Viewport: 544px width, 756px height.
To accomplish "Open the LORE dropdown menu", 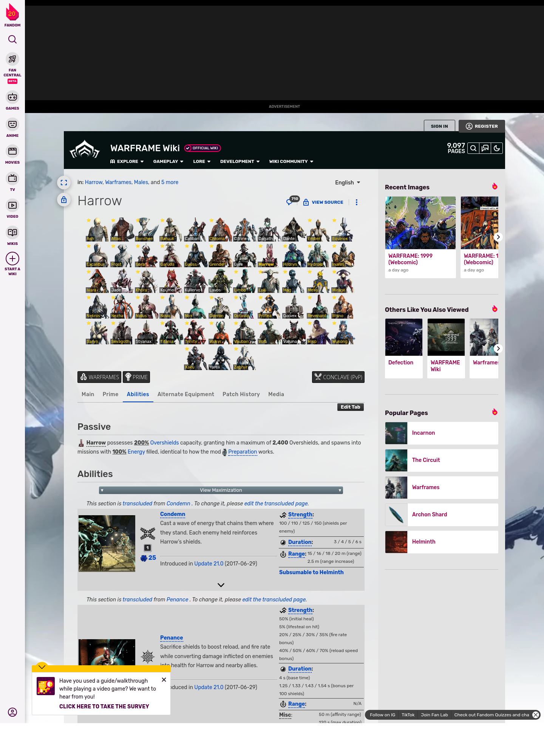I will pos(202,161).
